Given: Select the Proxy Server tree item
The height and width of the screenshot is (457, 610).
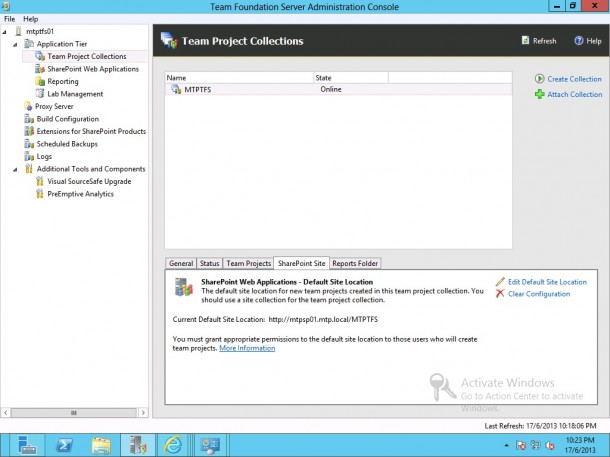Looking at the screenshot, I should [x=54, y=106].
